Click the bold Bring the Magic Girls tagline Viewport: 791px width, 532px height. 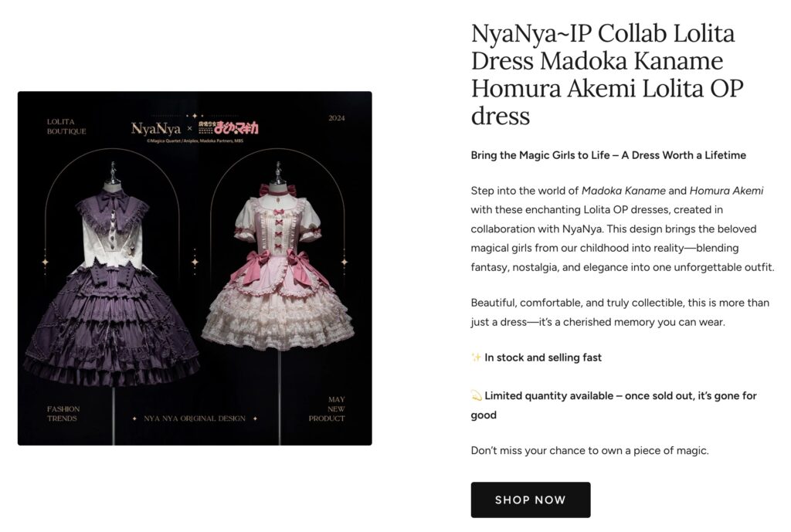pos(608,155)
